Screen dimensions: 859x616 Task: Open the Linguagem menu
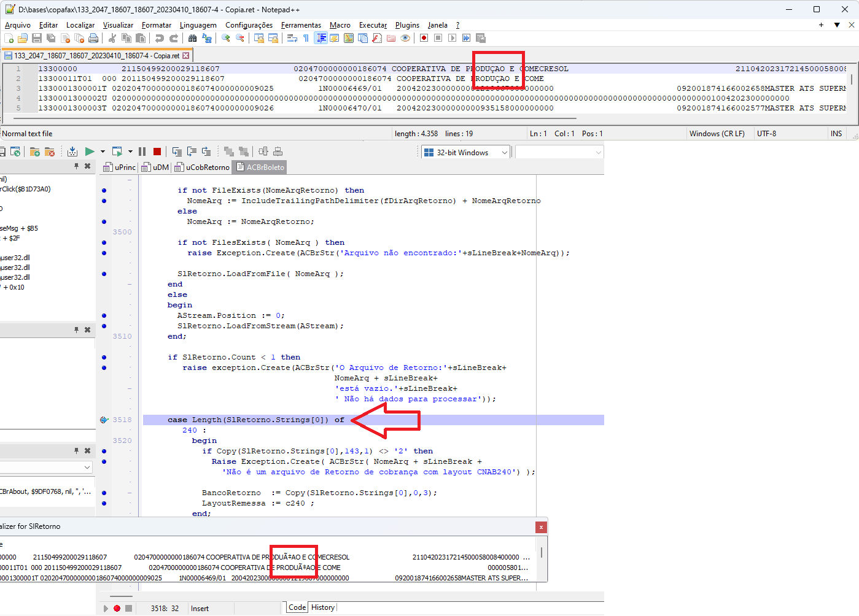coord(198,25)
